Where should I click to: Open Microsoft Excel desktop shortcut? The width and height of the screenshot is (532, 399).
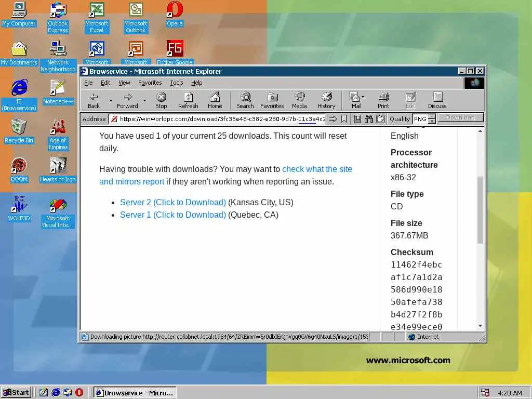tap(97, 18)
